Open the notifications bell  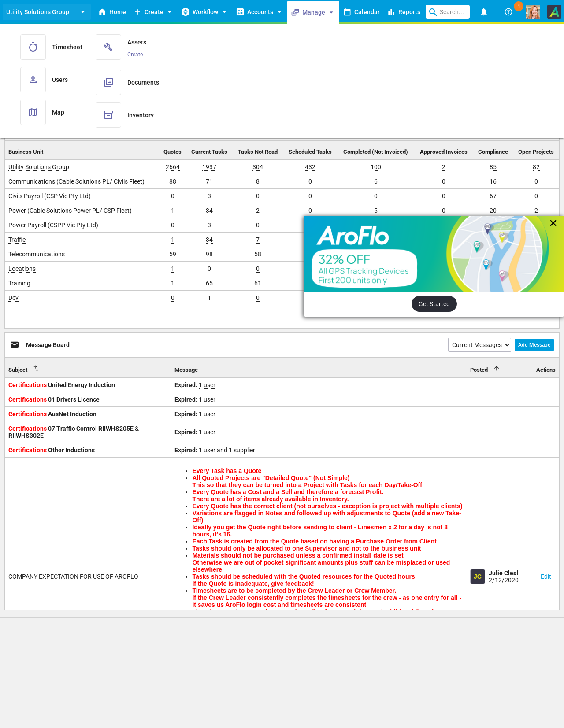[x=483, y=12]
